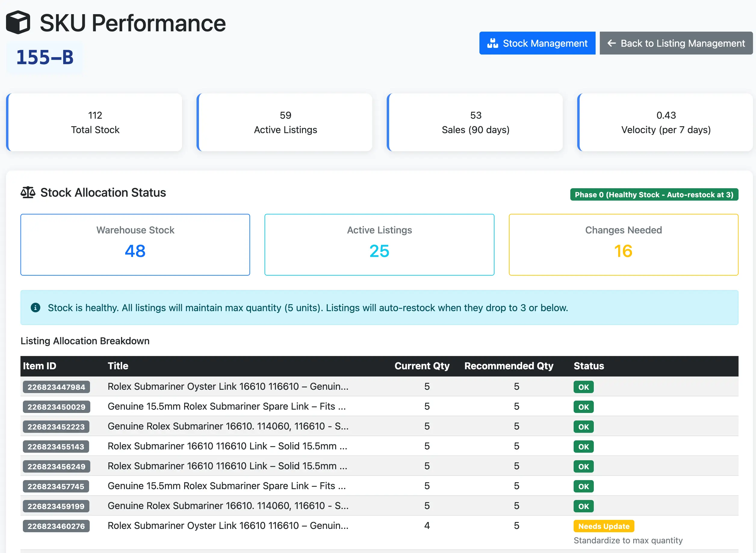The height and width of the screenshot is (553, 756).
Task: Click the info icon in the healthy stock banner
Action: tap(35, 308)
